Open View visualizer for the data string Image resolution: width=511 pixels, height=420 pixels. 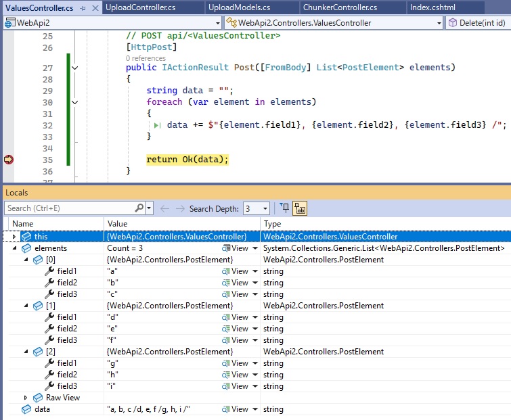tap(235, 409)
